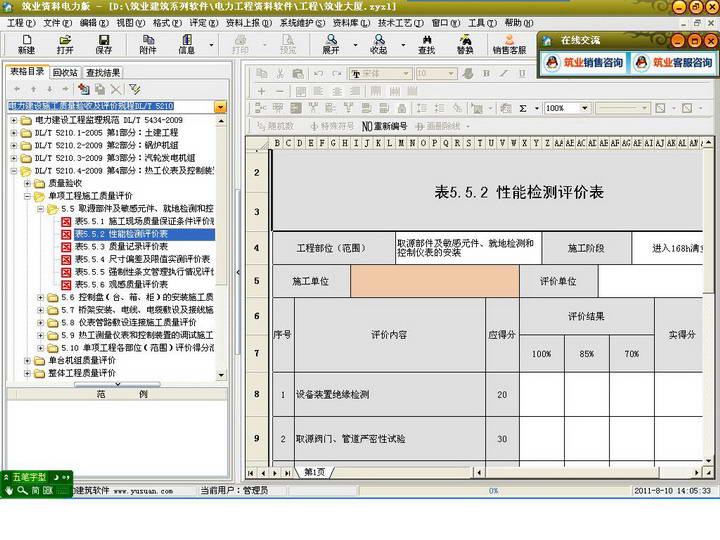Open the catalog standard selection dropdown arrow
This screenshot has height=540, width=720.
(x=220, y=107)
